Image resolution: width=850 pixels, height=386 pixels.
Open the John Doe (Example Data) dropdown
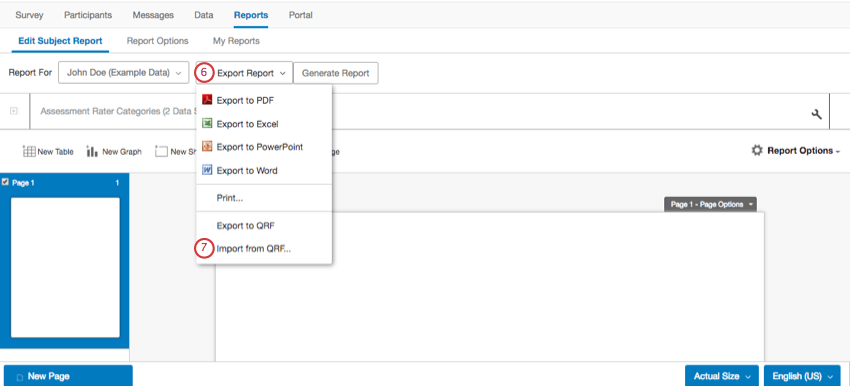pos(124,73)
